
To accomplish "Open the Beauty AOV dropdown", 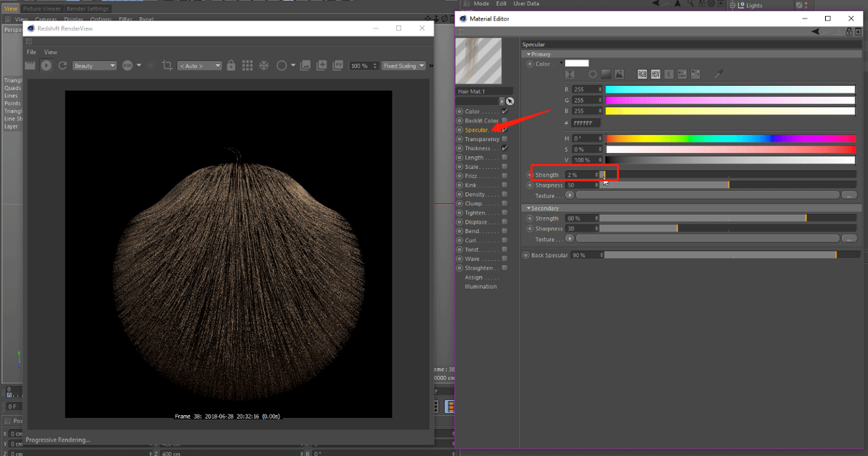I will 95,66.
